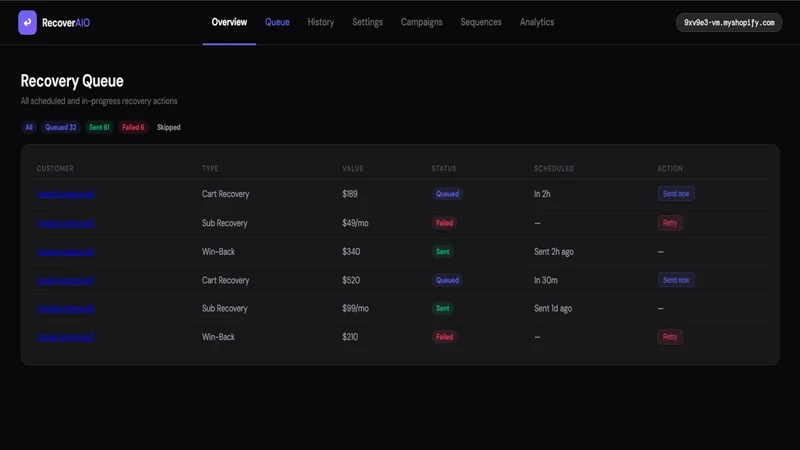
Task: Open customer email link in $49/mo row
Action: (x=65, y=223)
